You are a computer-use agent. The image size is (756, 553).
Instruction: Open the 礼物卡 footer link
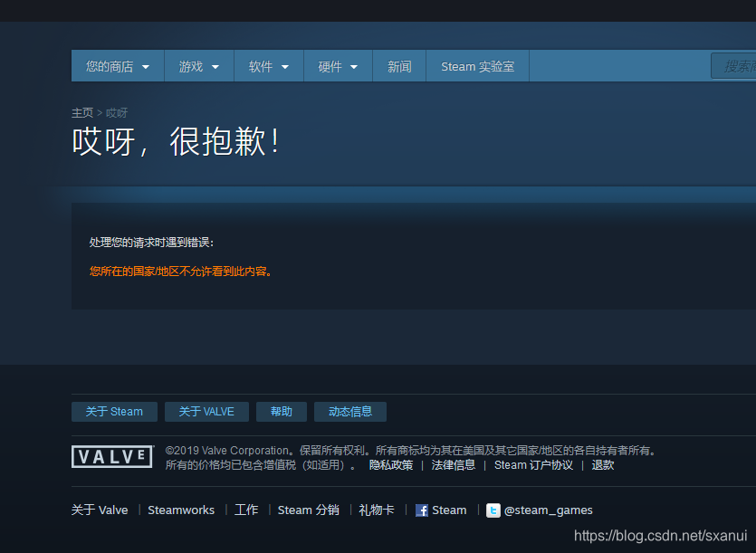(377, 510)
